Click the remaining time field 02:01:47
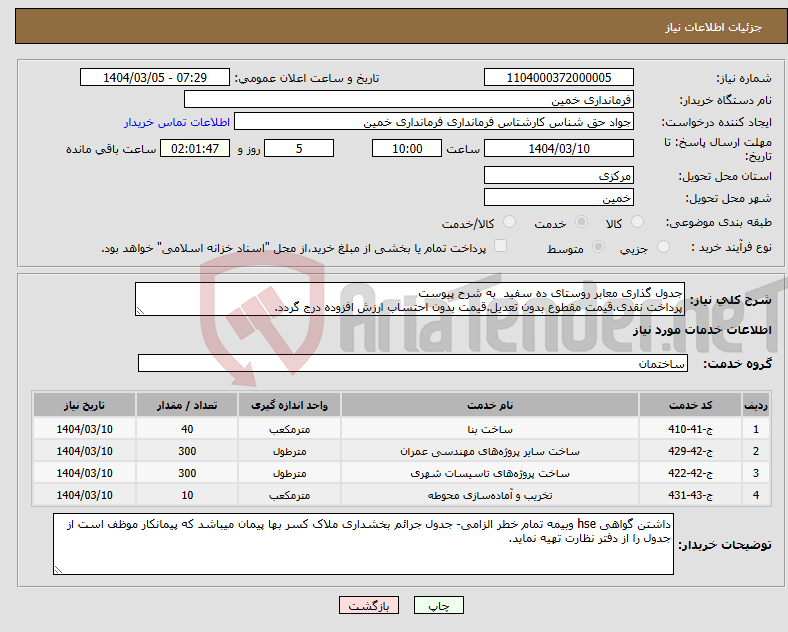The image size is (788, 632). tap(195, 148)
